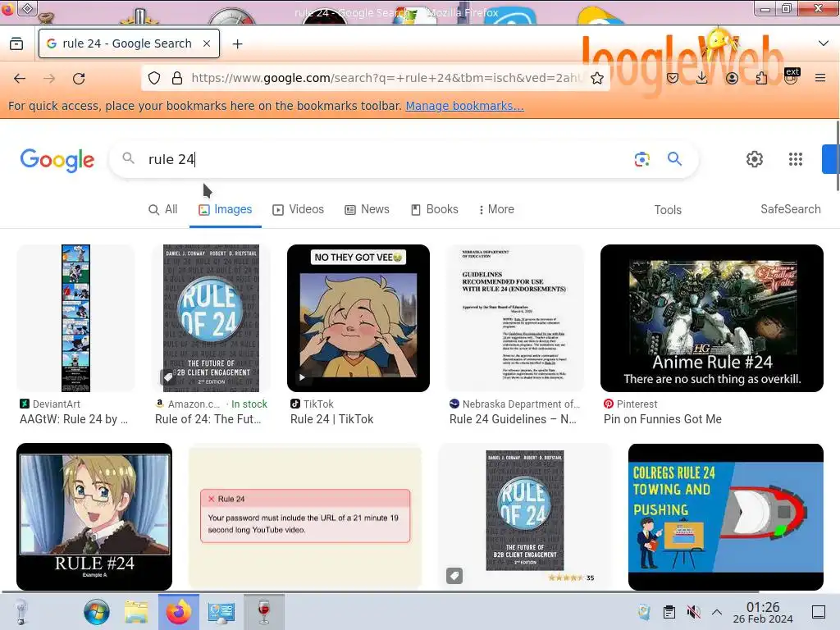
Task: Click the lightbulb icon at taskbar left
Action: coord(21,612)
